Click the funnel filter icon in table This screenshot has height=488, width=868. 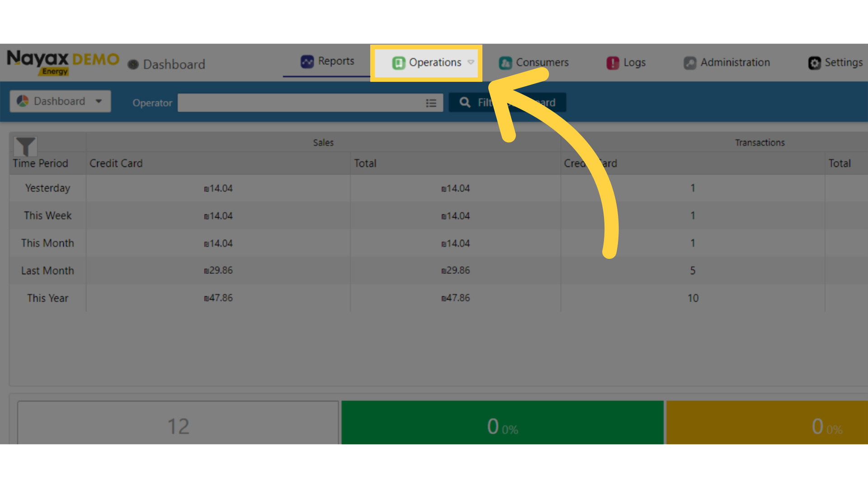tap(25, 146)
